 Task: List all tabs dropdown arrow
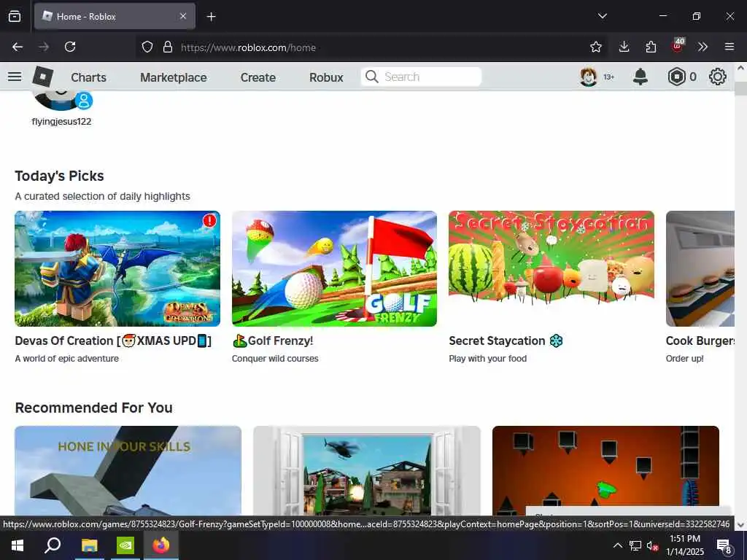pos(602,16)
